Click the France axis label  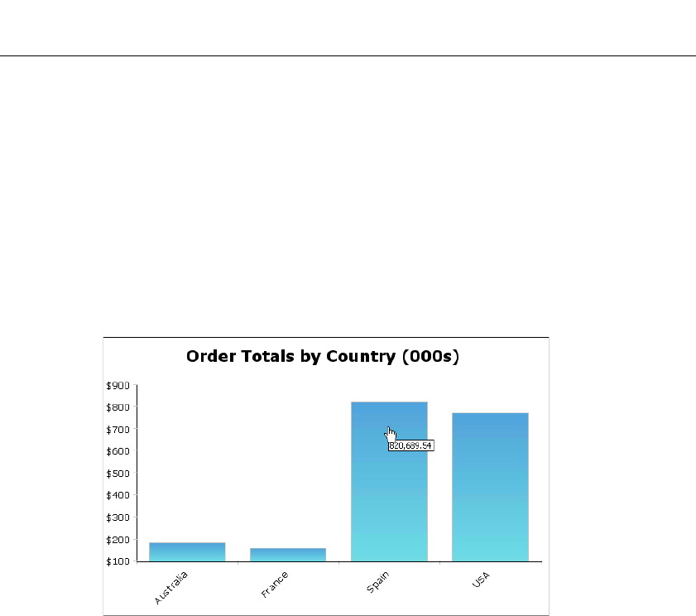tap(274, 585)
